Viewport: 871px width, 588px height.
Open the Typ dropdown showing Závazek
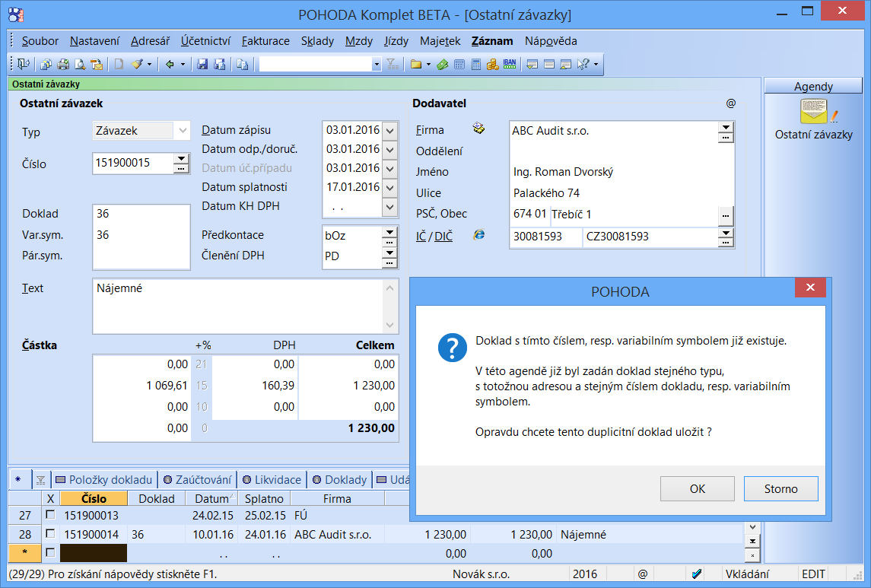183,131
